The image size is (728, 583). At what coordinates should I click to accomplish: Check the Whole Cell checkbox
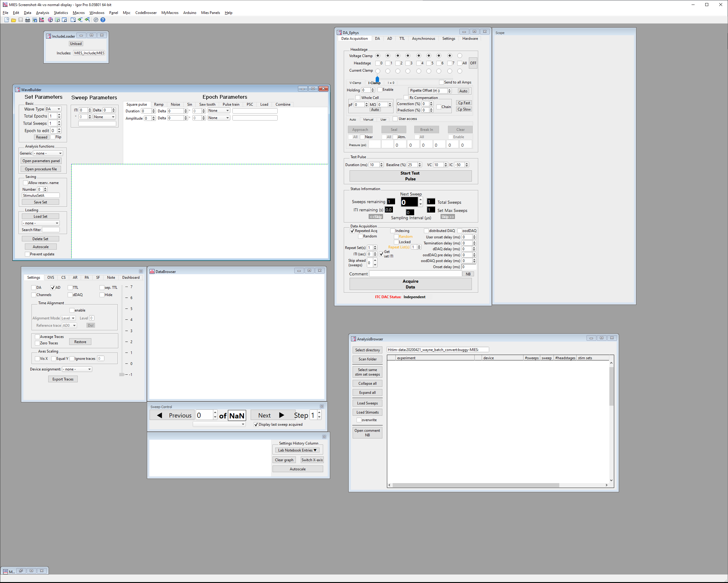pyautogui.click(x=358, y=97)
